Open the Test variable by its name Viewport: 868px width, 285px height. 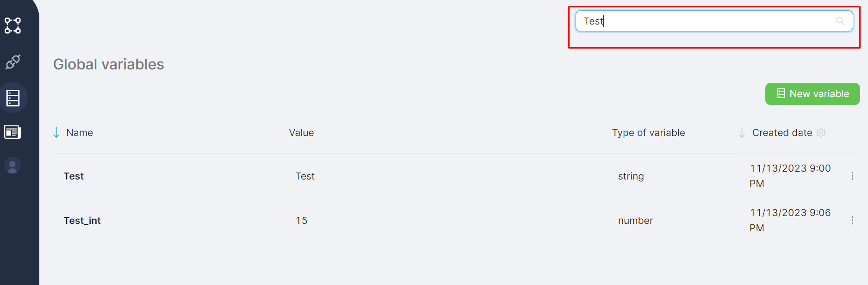coord(74,176)
